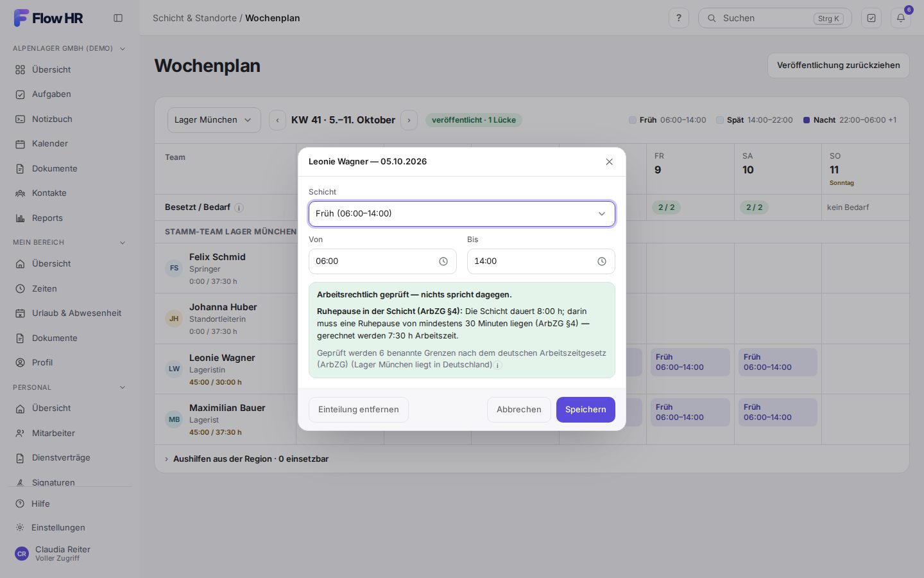Open the Schicht dropdown in dialog
The width and height of the screenshot is (924, 578).
[x=462, y=214]
